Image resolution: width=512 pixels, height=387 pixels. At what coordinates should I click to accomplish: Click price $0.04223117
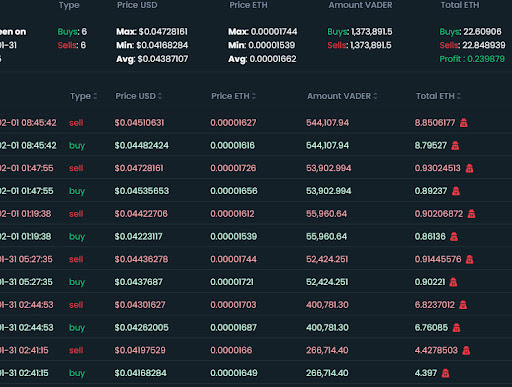point(138,237)
